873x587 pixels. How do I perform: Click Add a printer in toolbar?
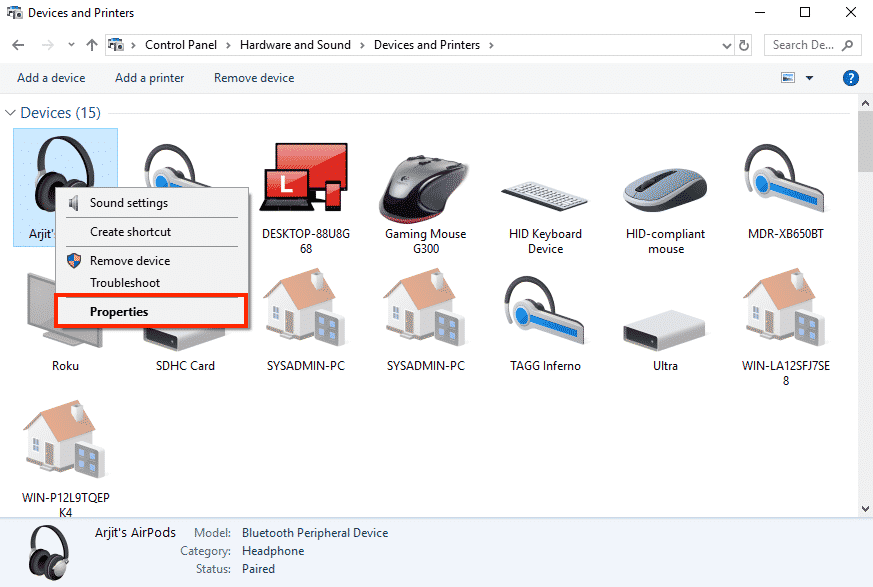pos(149,78)
